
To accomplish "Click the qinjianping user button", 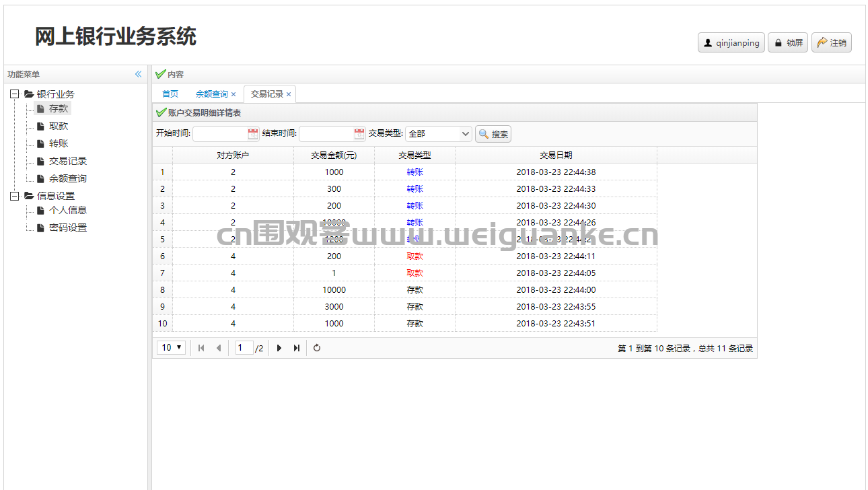I will 731,42.
